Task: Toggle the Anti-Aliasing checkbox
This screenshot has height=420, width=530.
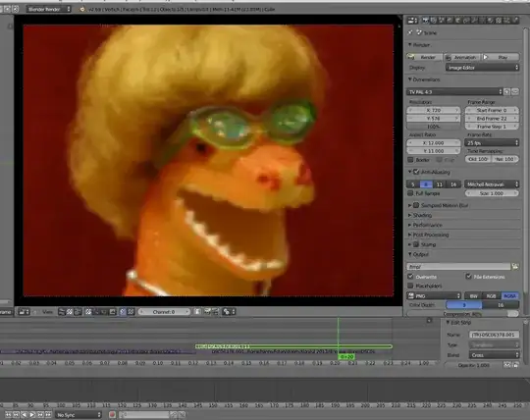Action: (416, 172)
